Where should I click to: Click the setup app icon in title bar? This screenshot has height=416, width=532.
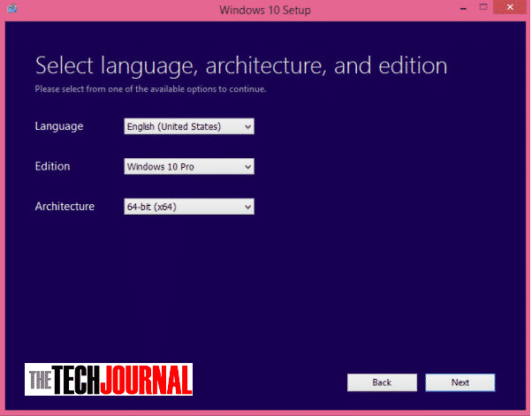click(x=13, y=11)
